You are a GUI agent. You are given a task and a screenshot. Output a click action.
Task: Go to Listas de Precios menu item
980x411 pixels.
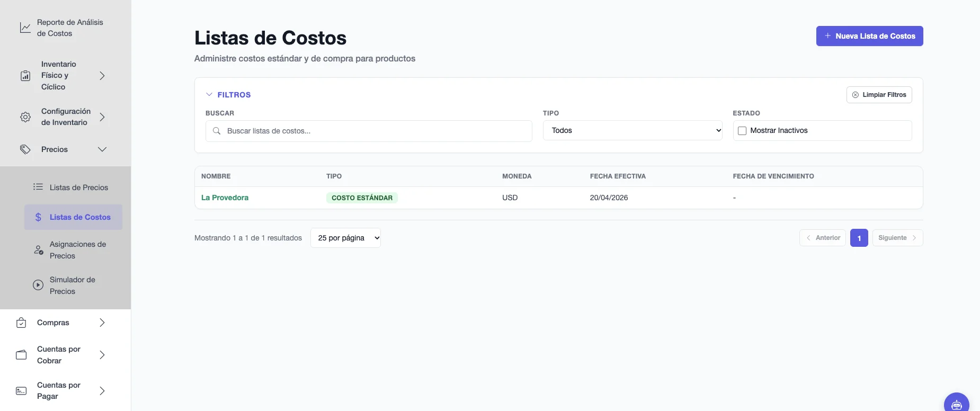point(74,187)
